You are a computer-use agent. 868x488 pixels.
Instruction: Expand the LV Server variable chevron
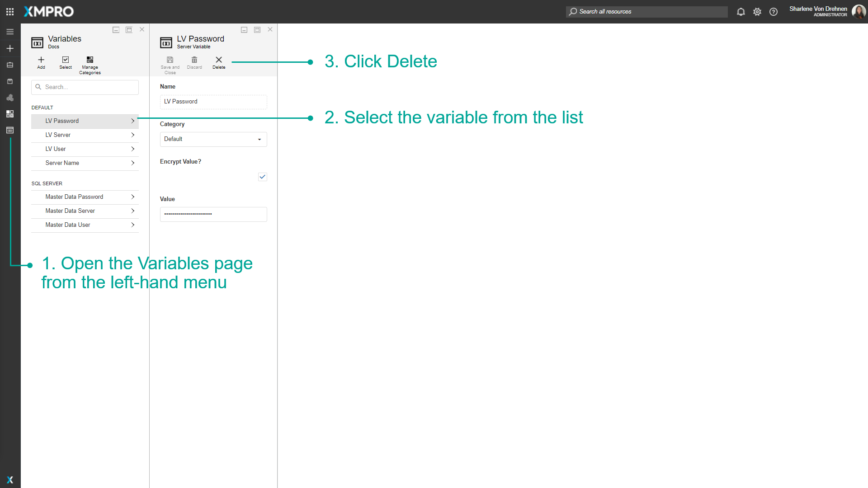(x=133, y=135)
